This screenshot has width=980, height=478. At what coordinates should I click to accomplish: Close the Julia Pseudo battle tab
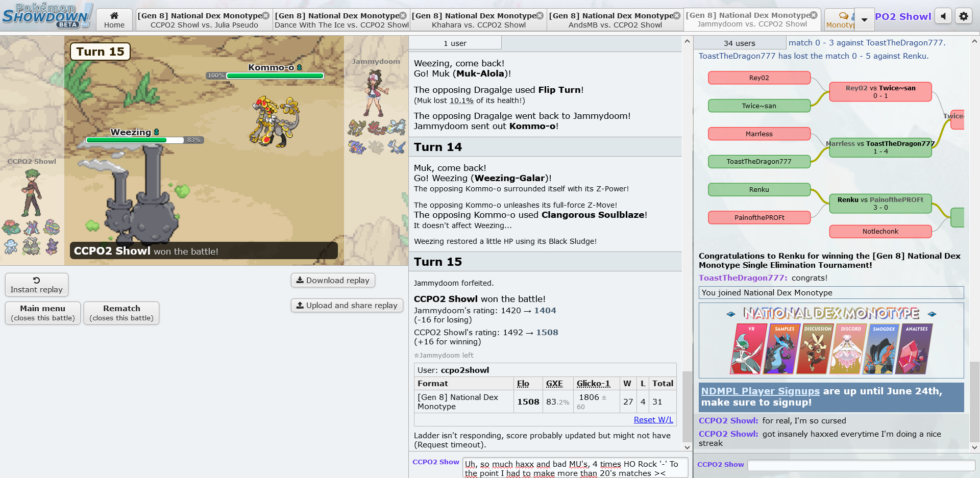pos(266,16)
